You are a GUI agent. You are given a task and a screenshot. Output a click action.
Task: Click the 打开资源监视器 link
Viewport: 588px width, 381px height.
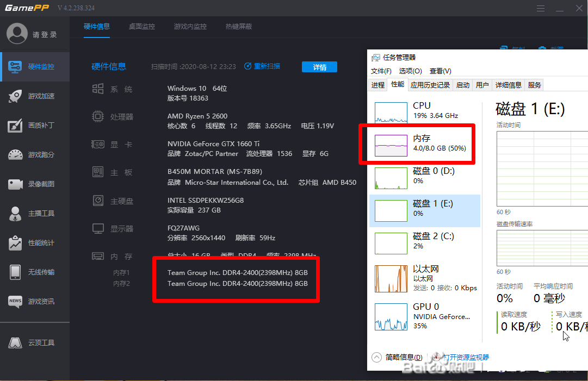pos(466,358)
